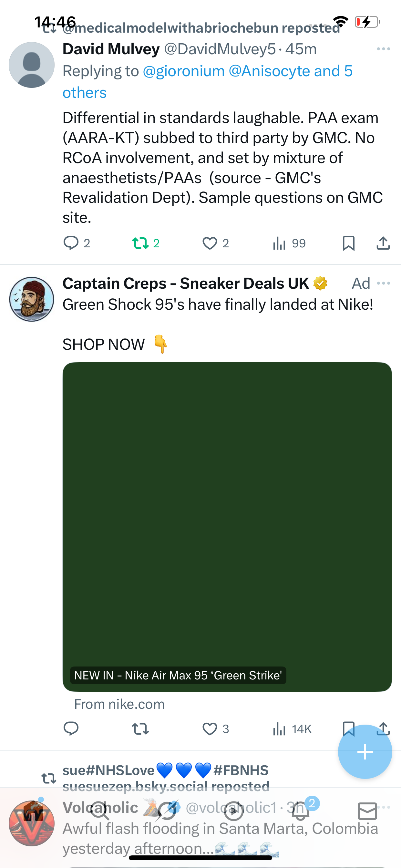
Task: Reply to the Captain Creps ad
Action: point(71,729)
